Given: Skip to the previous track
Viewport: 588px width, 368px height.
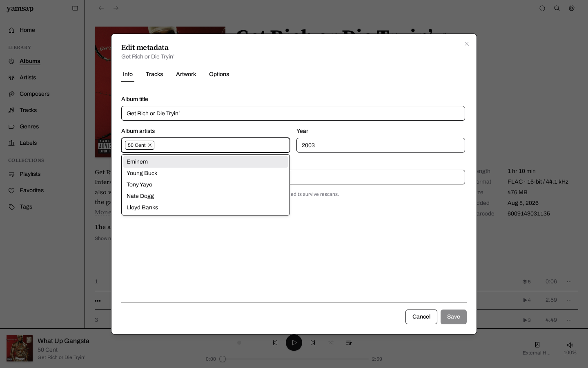Looking at the screenshot, I should [275, 343].
